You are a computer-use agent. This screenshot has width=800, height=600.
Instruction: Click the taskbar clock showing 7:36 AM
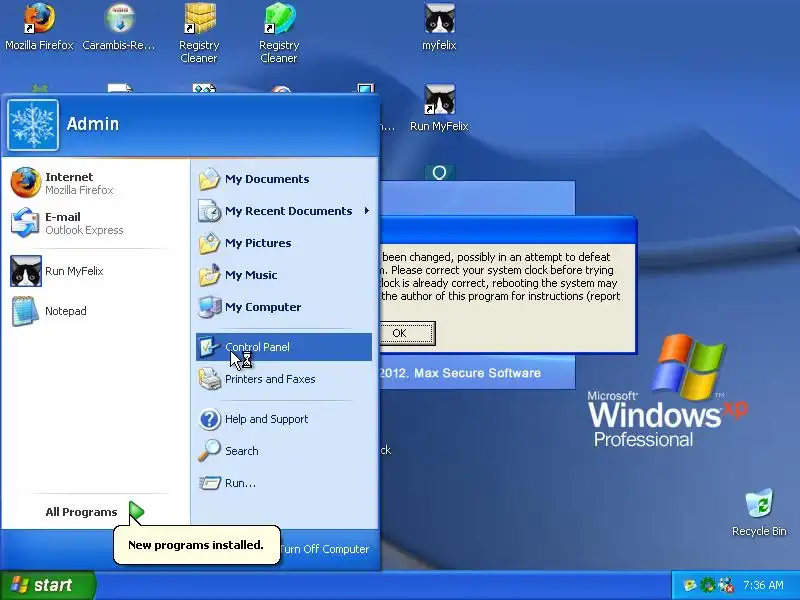763,585
